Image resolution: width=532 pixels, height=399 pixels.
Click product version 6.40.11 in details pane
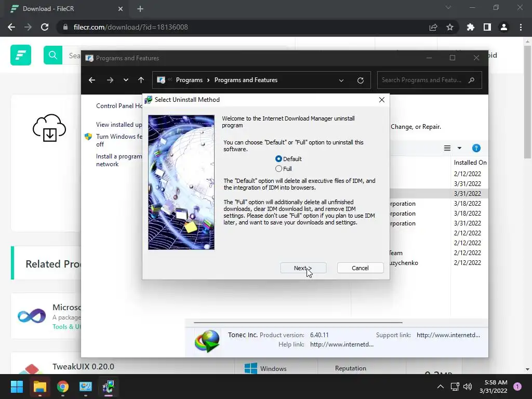click(320, 335)
